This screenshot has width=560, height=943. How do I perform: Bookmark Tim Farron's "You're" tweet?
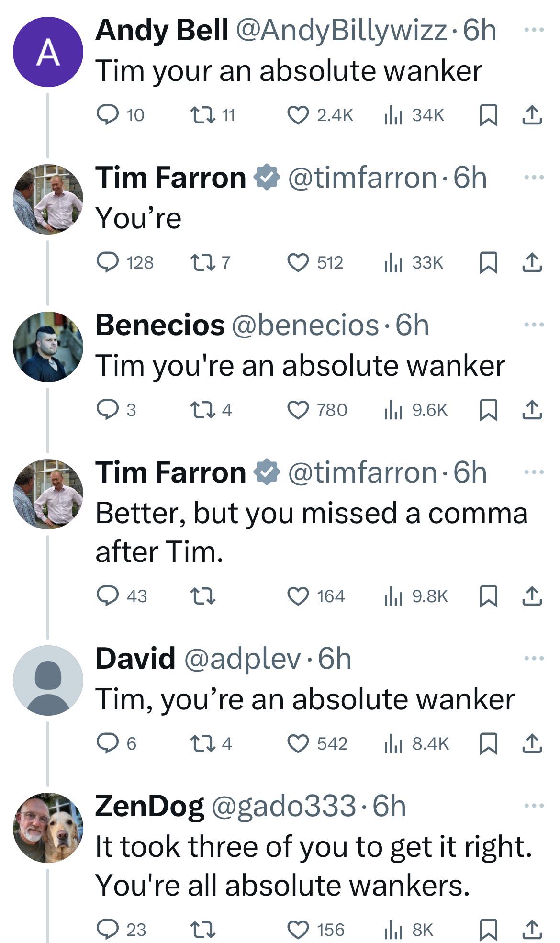click(488, 262)
